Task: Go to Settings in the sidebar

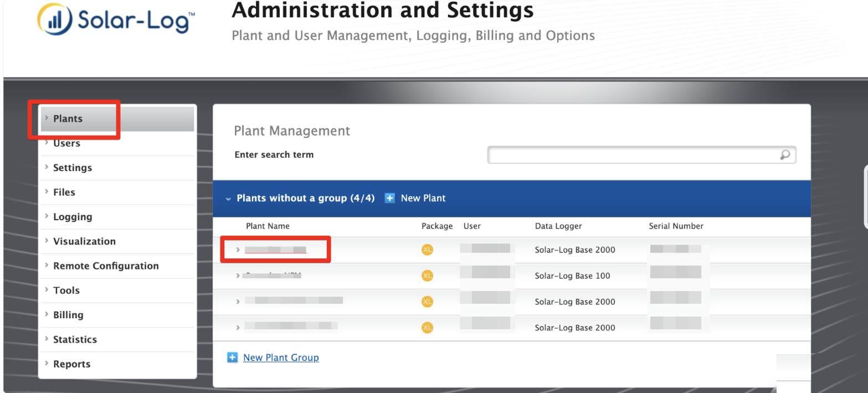Action: 117,168
